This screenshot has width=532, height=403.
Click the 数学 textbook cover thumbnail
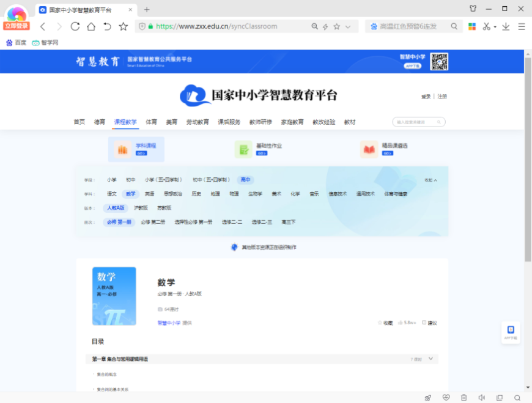(114, 296)
